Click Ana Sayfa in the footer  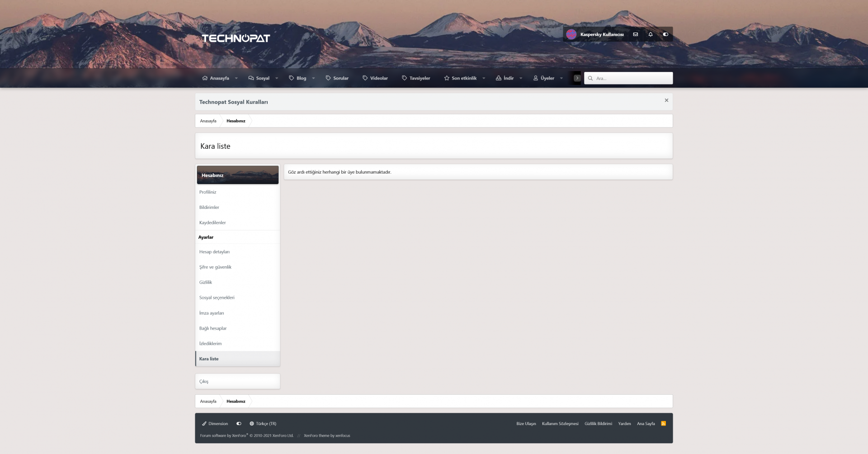[x=646, y=424]
